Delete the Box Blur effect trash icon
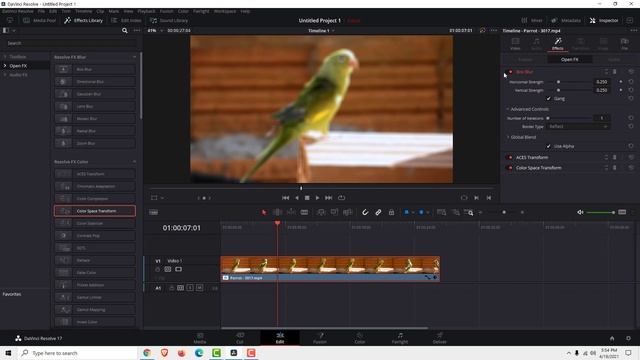The width and height of the screenshot is (640, 360). click(615, 72)
